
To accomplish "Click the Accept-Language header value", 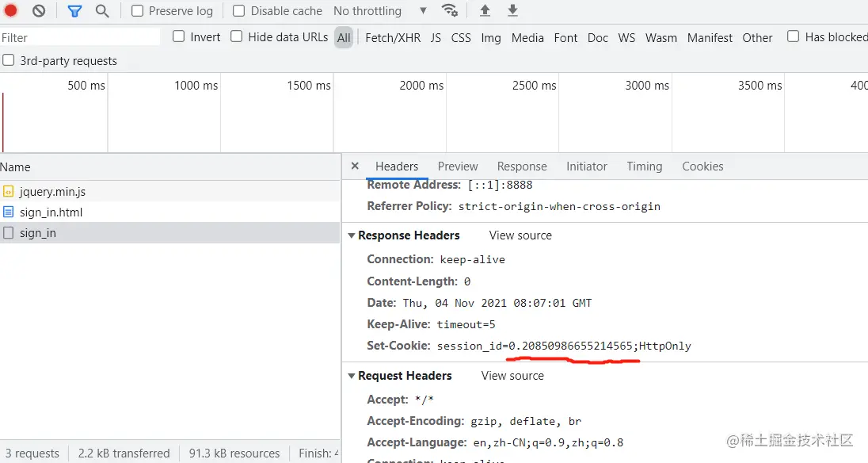I will (x=548, y=442).
